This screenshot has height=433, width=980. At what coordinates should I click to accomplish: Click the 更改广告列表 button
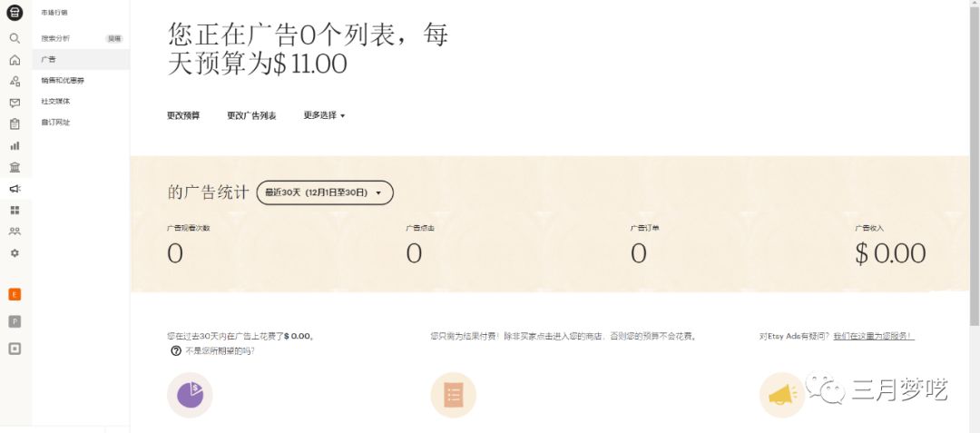tap(251, 115)
